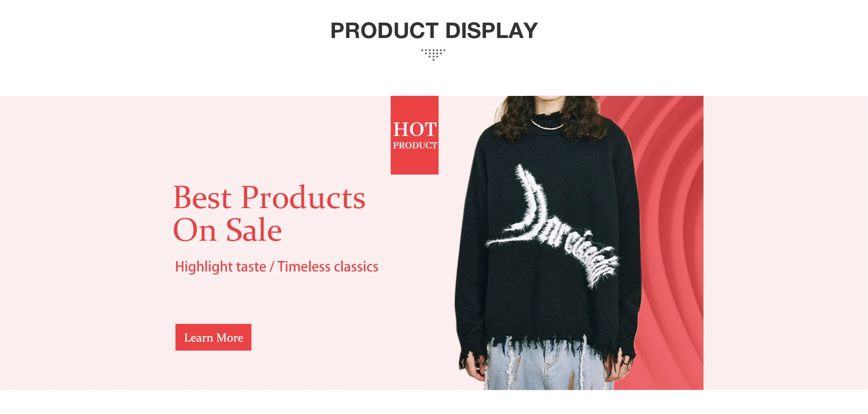Click the model's necklace in photo

548,125
